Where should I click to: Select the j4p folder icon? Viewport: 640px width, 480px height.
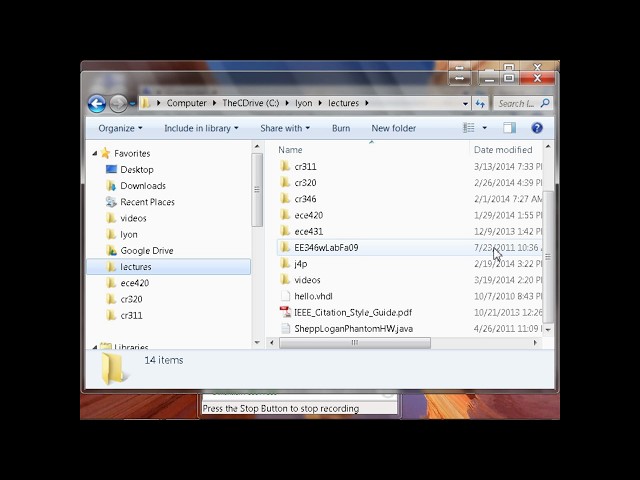(x=285, y=264)
